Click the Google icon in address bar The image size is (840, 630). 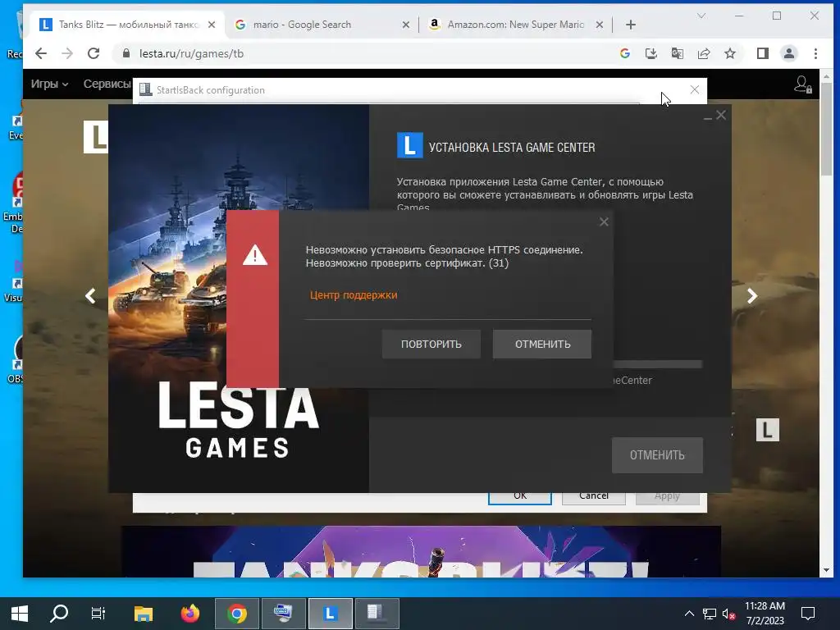pos(624,53)
